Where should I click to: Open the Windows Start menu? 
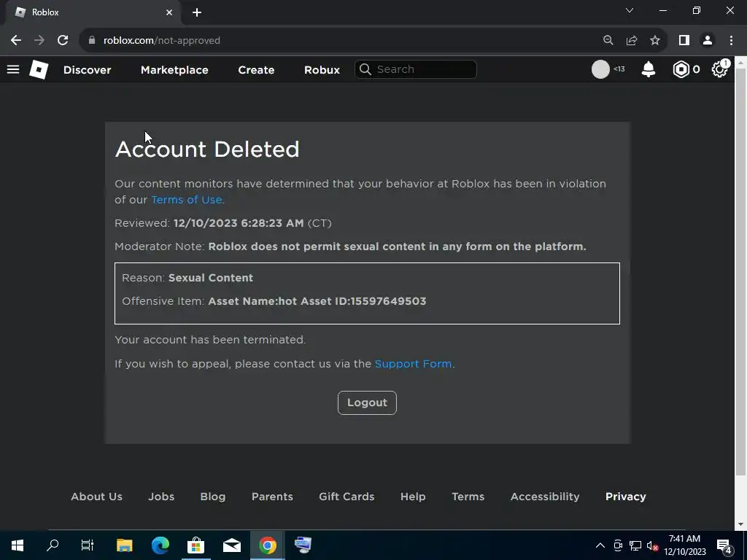coord(18,545)
